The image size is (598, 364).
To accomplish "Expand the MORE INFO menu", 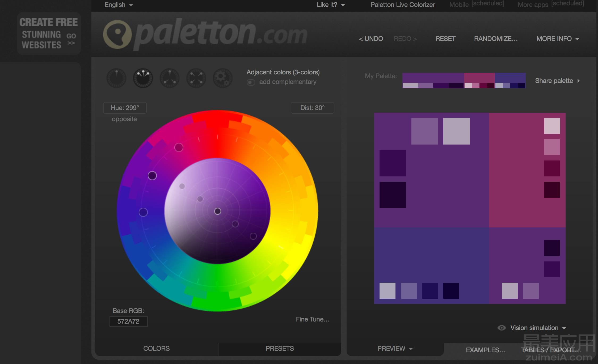I will (x=558, y=39).
